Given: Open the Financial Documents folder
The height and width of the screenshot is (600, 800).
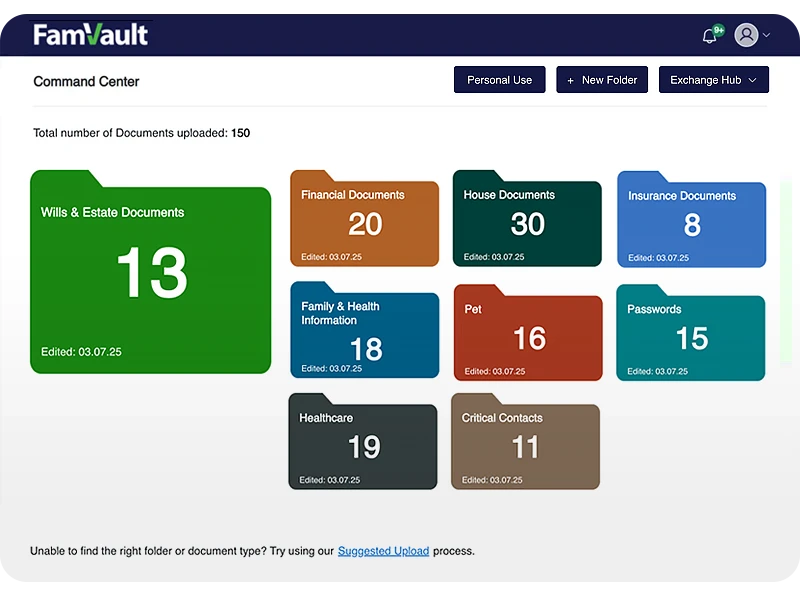Looking at the screenshot, I should (x=364, y=224).
